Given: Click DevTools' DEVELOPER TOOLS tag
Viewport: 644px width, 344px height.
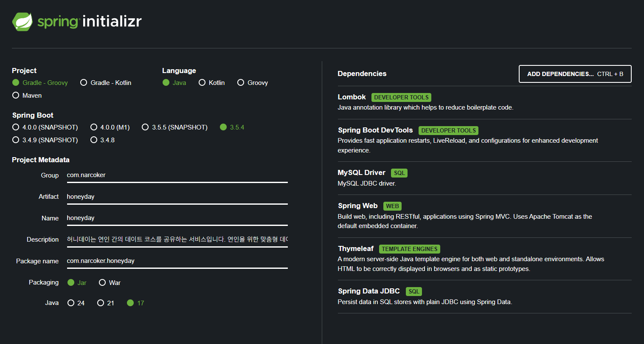Looking at the screenshot, I should tap(448, 130).
